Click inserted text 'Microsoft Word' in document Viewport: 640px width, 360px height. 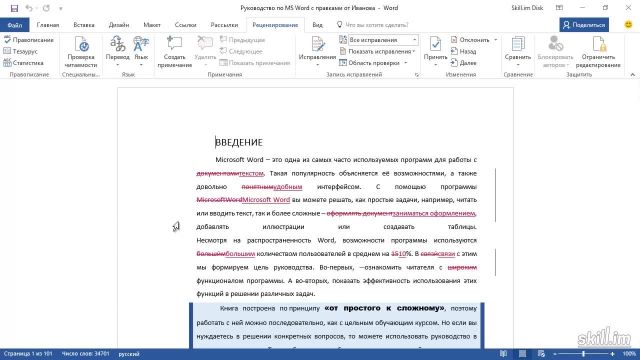(x=266, y=200)
